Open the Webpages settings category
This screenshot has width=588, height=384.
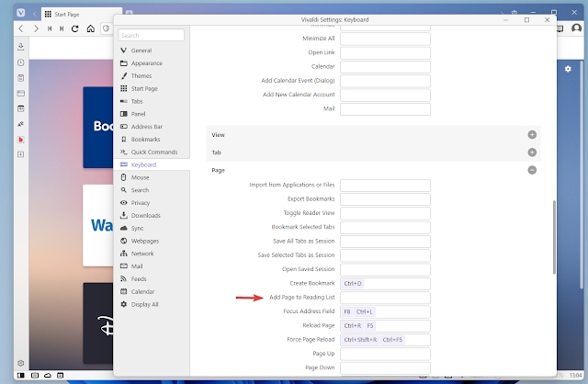coord(152,241)
